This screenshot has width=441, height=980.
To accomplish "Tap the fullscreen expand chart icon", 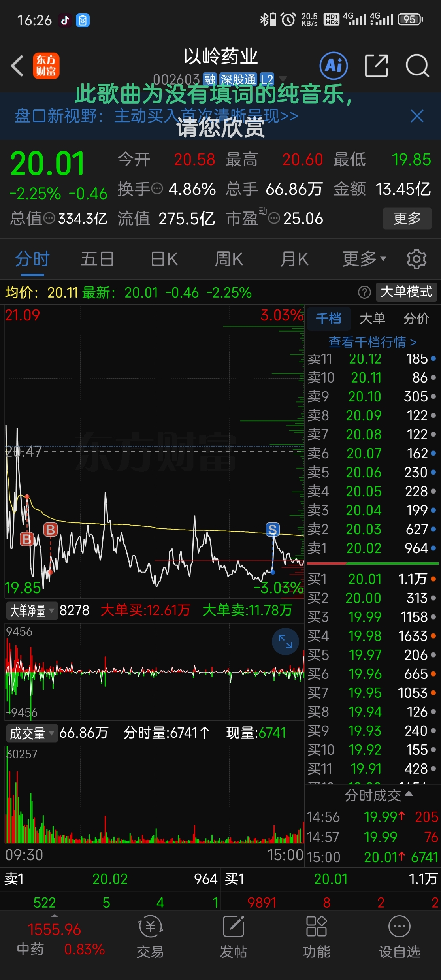I will 285,641.
